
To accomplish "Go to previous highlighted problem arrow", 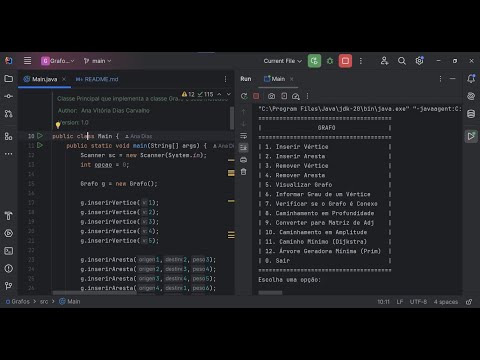I will coord(219,94).
